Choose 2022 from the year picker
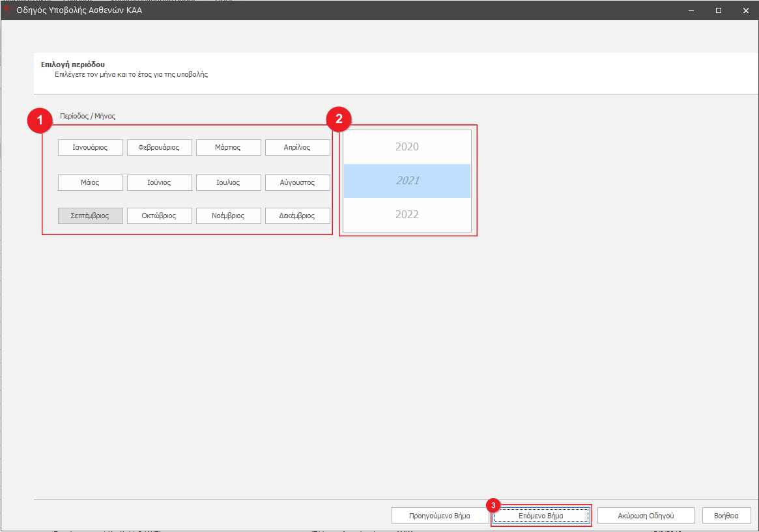Screen dimensions: 759x532 tap(407, 215)
